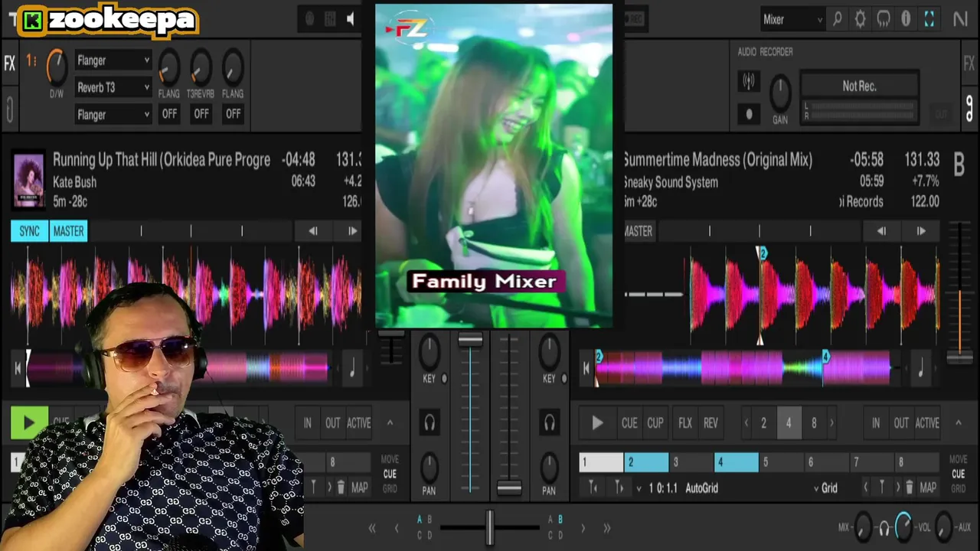Select loop size 4 on Deck B
This screenshot has width=980, height=551.
[x=789, y=422]
